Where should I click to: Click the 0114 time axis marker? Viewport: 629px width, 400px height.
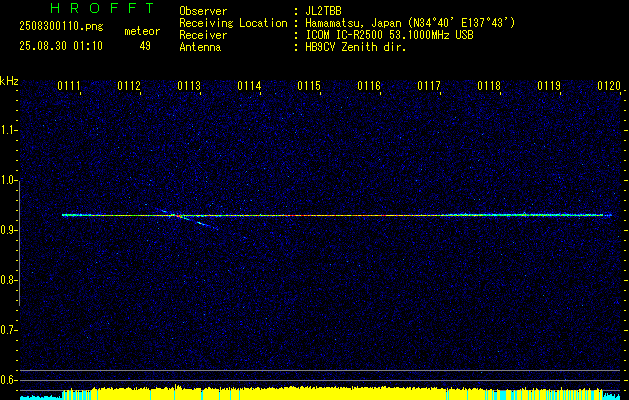click(x=249, y=86)
